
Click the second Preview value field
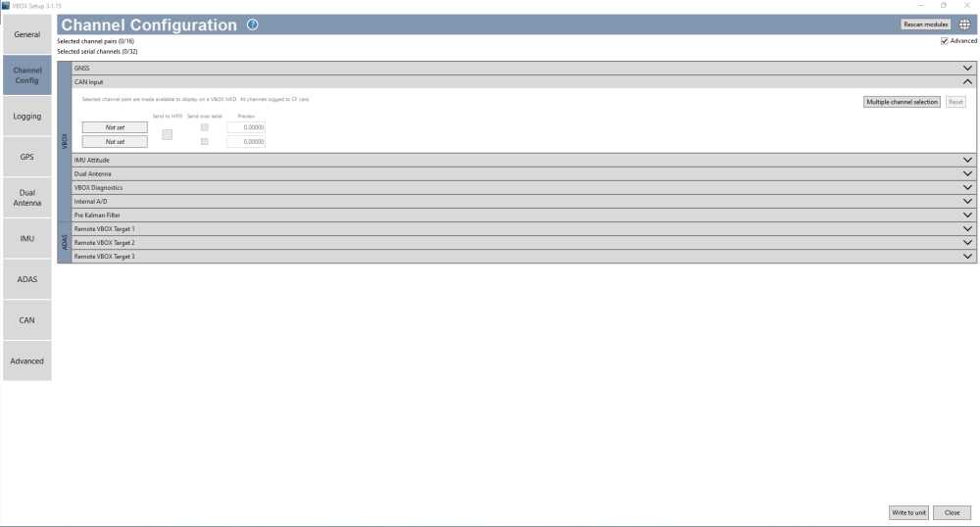coord(246,142)
